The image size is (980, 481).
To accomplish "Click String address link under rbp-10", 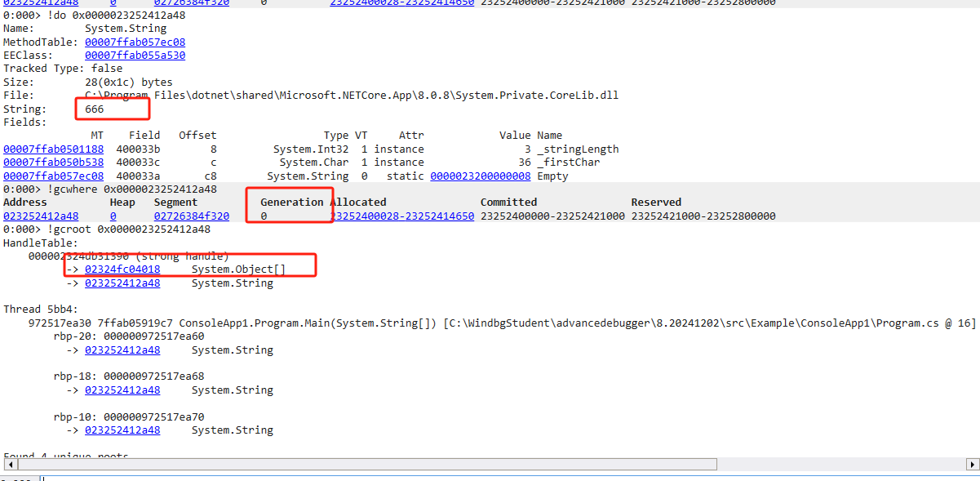I will 122,430.
